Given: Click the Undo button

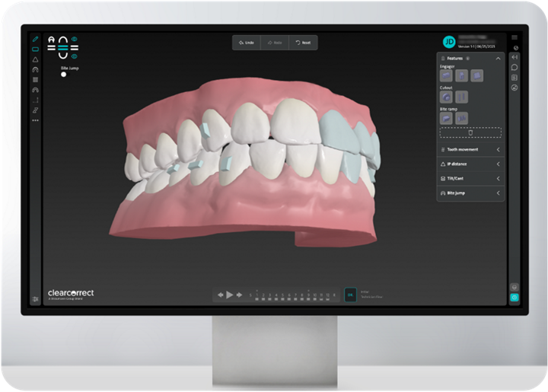Looking at the screenshot, I should [246, 43].
